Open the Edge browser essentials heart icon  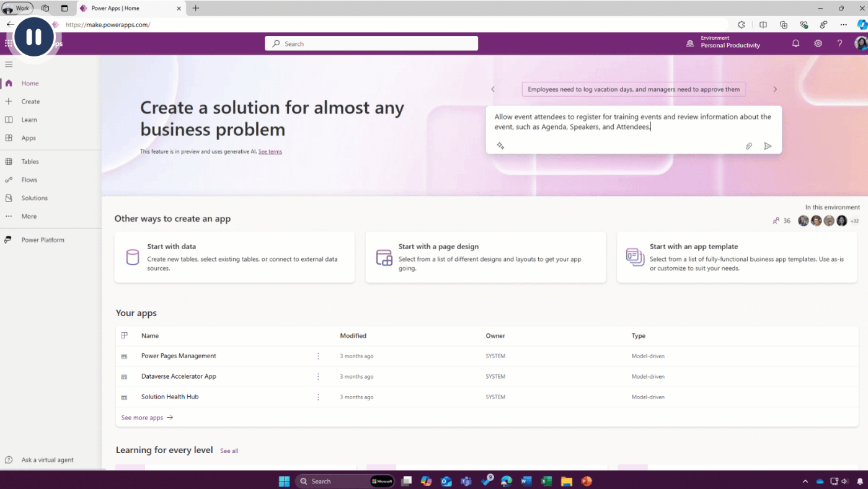click(804, 25)
